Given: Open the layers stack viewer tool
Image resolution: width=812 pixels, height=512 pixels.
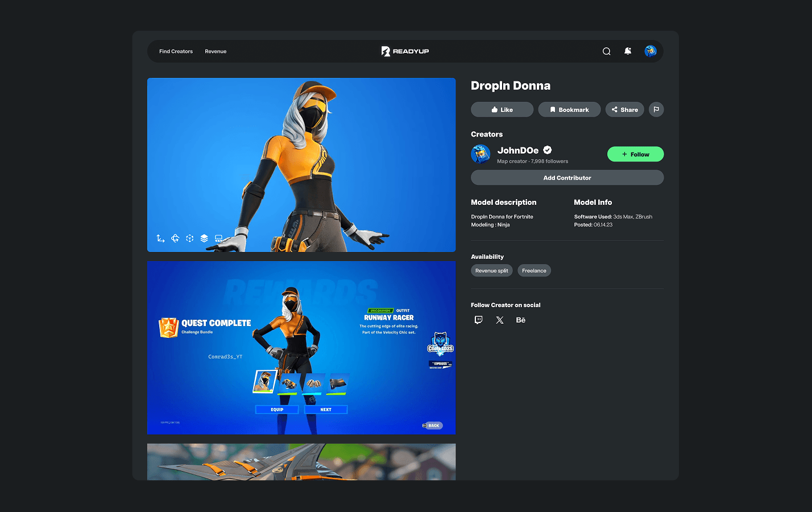Looking at the screenshot, I should pyautogui.click(x=204, y=238).
